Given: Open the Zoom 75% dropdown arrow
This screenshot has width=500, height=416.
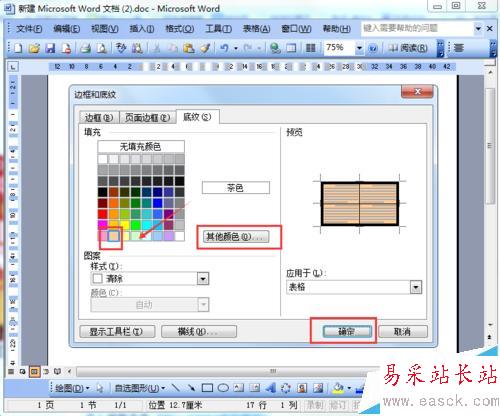Looking at the screenshot, I should 359,48.
